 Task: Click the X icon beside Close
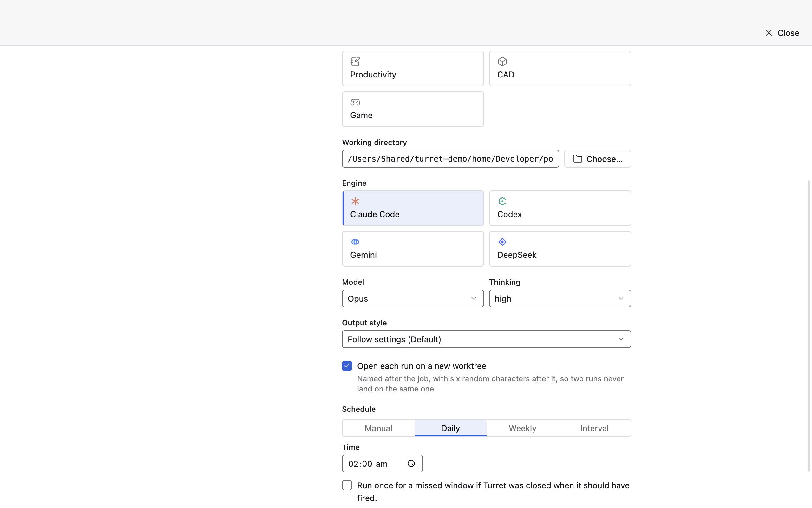pyautogui.click(x=769, y=33)
